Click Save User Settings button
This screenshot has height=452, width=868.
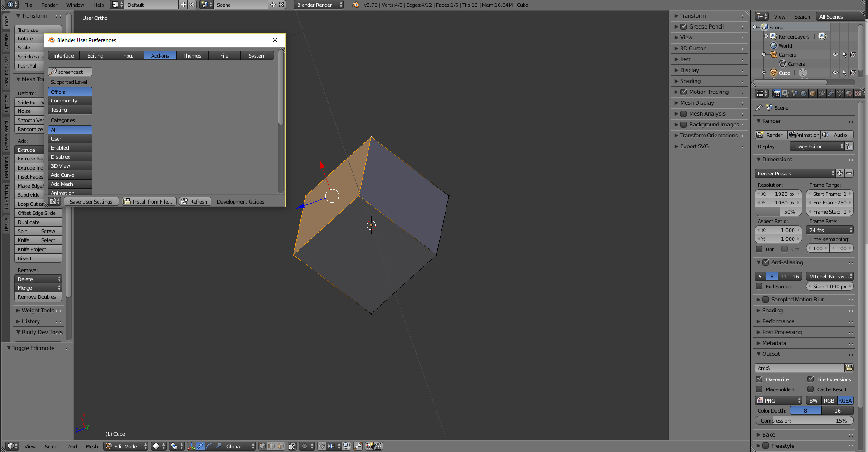[91, 201]
